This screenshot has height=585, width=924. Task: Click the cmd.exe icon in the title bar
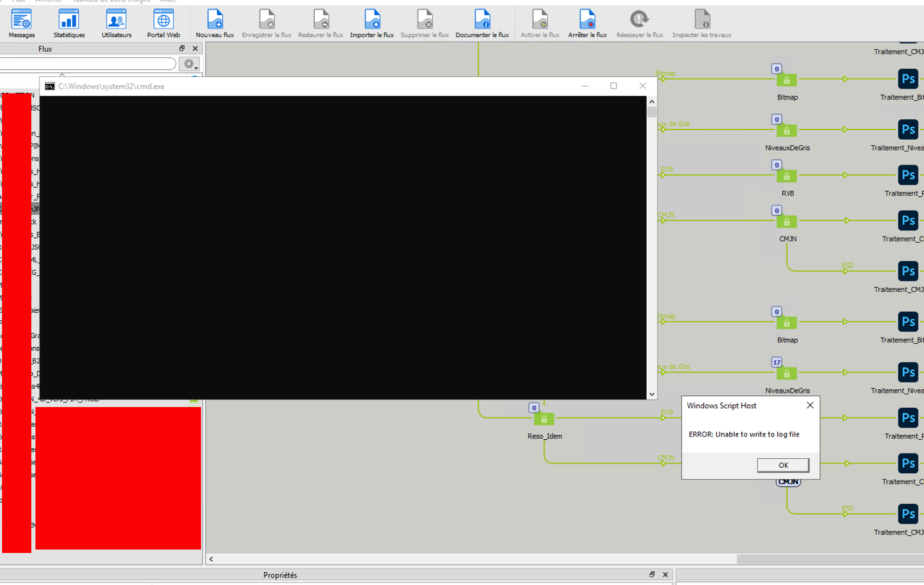(x=50, y=87)
